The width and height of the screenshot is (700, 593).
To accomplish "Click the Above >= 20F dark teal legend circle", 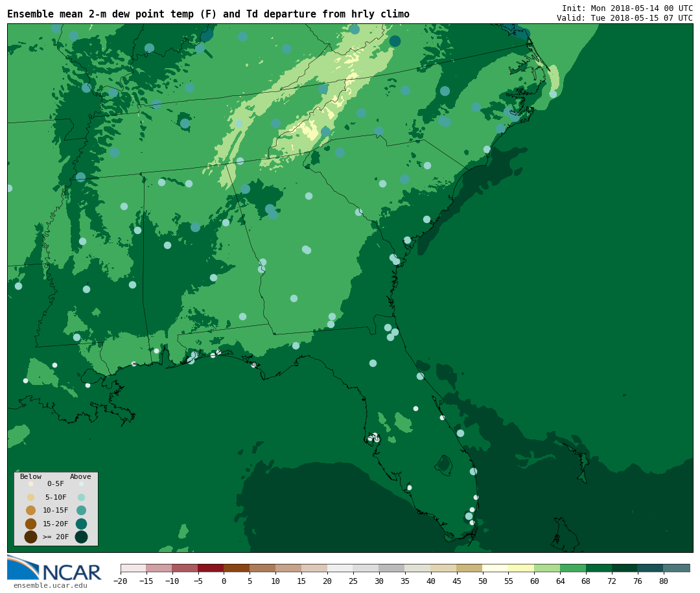I will [x=81, y=537].
